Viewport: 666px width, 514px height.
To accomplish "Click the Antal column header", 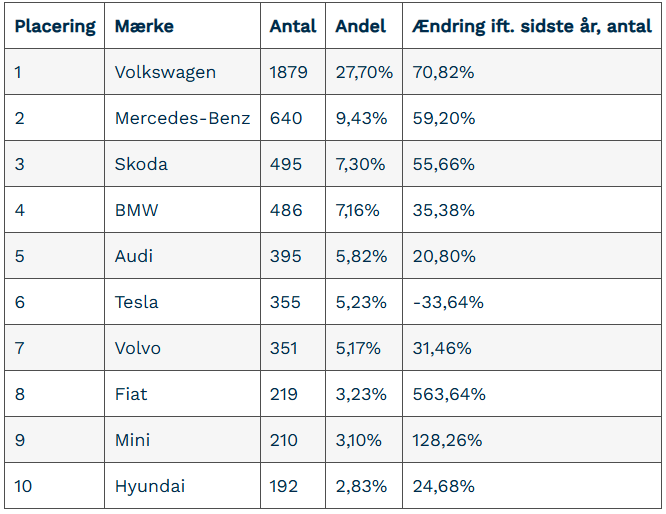I will [292, 27].
